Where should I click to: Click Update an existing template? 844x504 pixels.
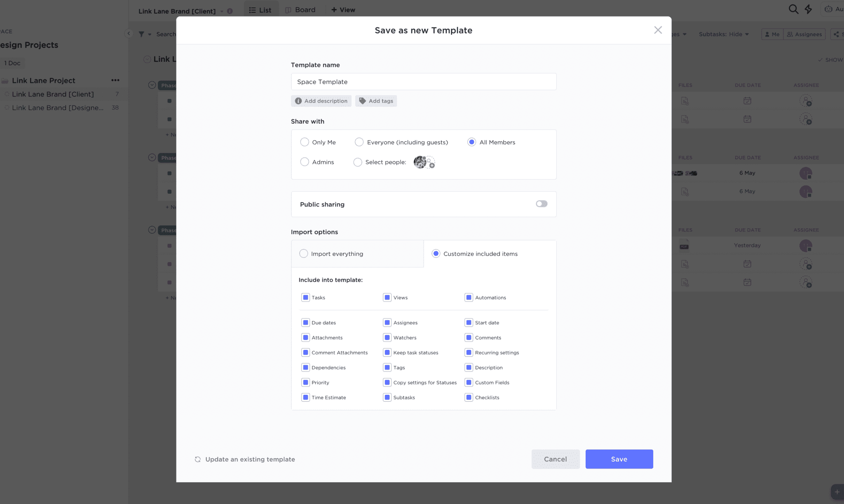click(x=244, y=459)
